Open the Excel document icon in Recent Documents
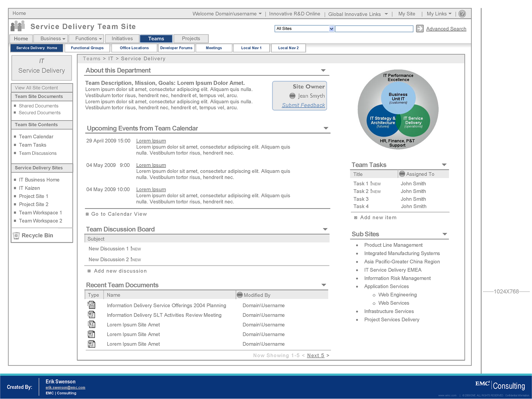 pos(91,324)
